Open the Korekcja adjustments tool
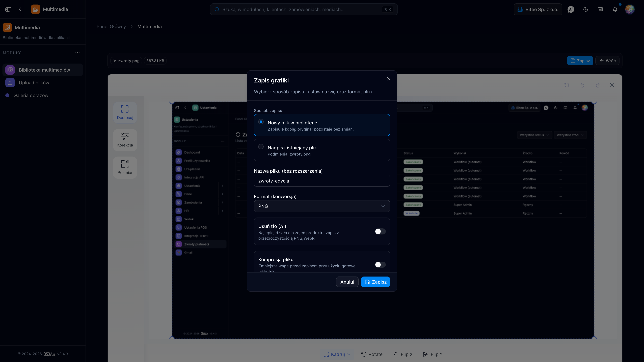This screenshot has width=644, height=362. 125,140
